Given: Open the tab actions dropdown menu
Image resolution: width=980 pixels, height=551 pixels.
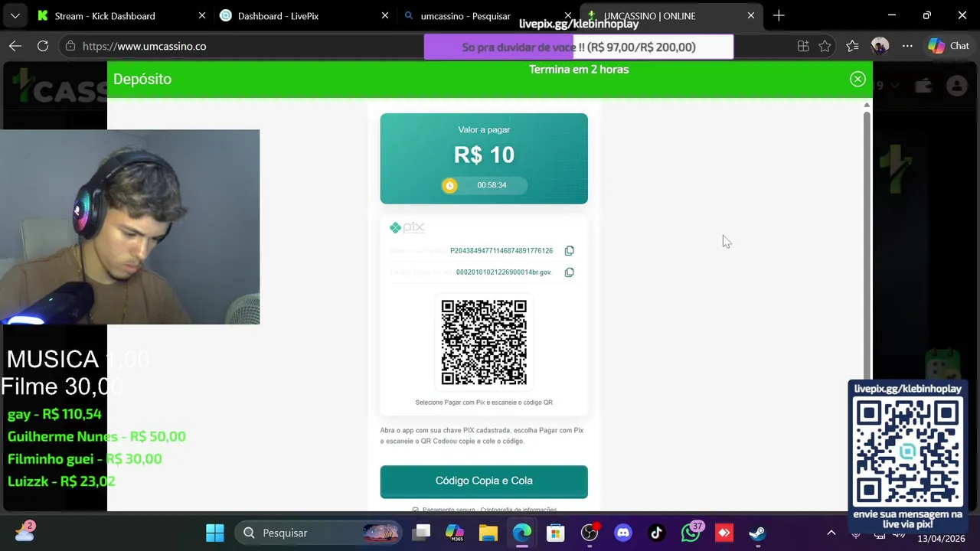Looking at the screenshot, I should click(15, 15).
